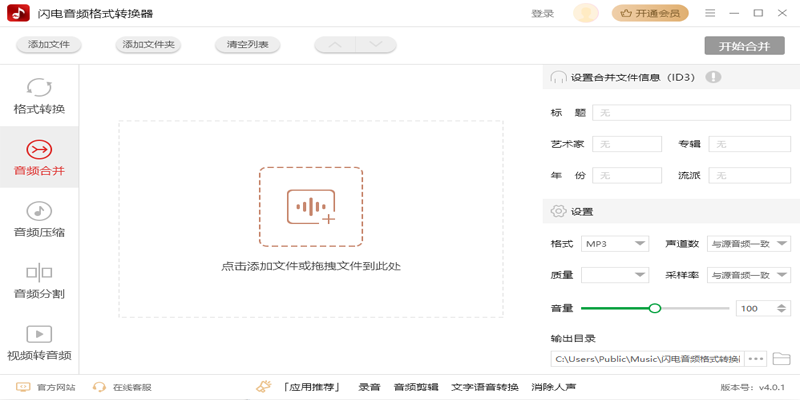Click the ID3 info exclamation icon
The image size is (800, 400).
pyautogui.click(x=713, y=77)
